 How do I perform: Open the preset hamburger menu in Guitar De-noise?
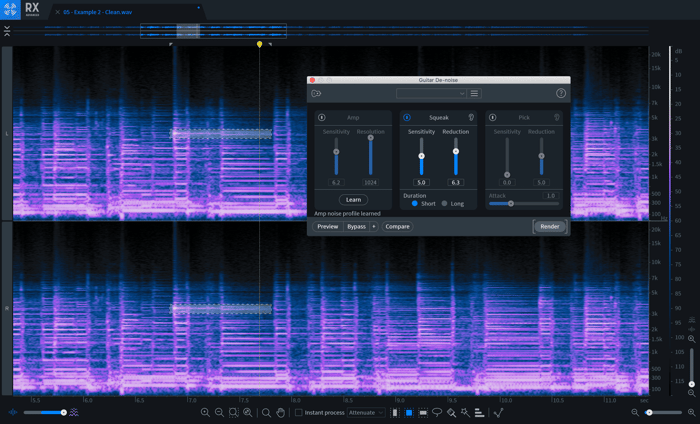point(474,93)
